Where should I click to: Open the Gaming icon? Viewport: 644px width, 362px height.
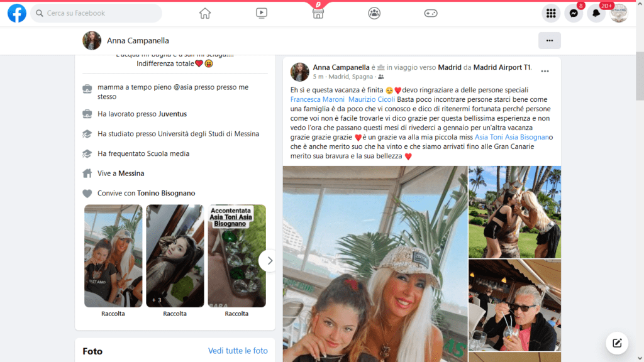pos(430,13)
